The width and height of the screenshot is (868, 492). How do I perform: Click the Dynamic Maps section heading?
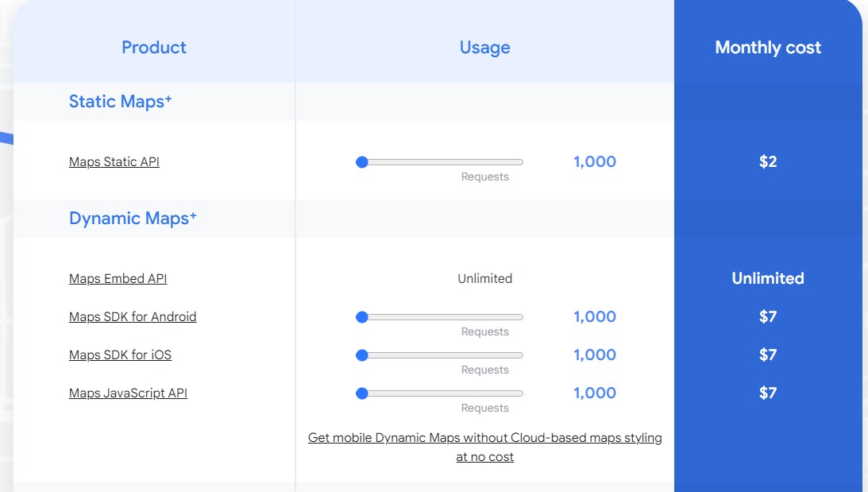pyautogui.click(x=133, y=219)
